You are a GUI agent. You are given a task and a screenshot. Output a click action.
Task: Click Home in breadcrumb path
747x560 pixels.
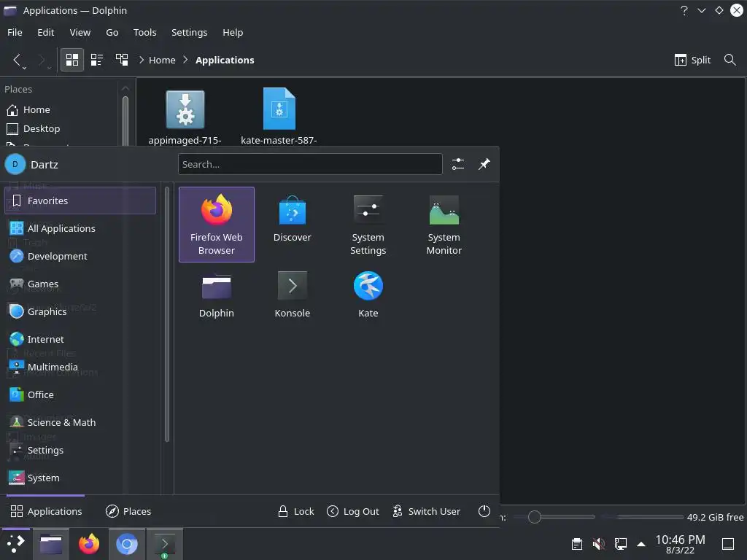click(162, 60)
